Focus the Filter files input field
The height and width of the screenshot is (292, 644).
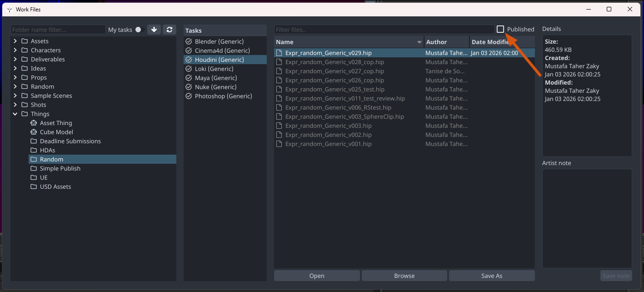384,30
